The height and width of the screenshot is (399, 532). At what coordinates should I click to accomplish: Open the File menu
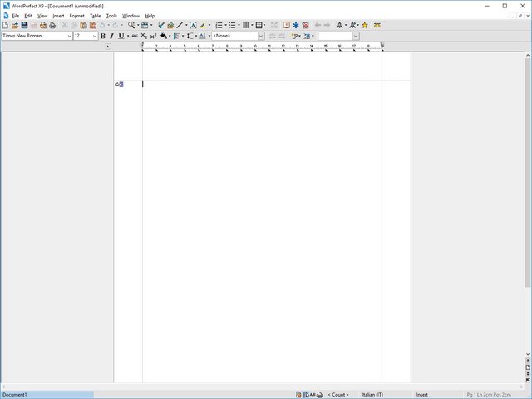point(15,16)
